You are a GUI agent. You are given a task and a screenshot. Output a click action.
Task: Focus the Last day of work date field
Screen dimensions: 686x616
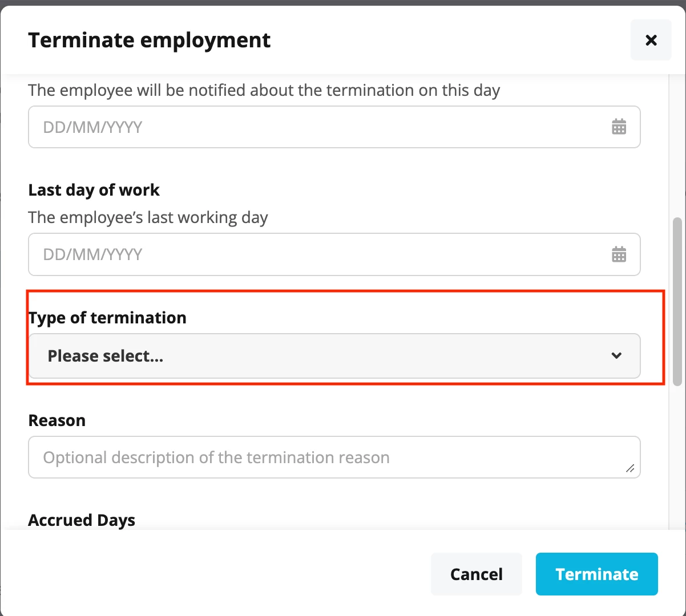[x=334, y=254]
